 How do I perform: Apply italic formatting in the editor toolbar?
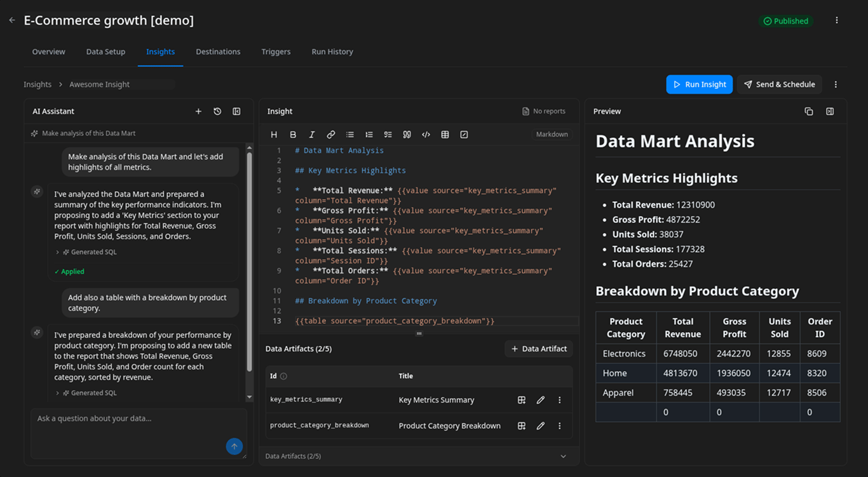click(x=312, y=134)
